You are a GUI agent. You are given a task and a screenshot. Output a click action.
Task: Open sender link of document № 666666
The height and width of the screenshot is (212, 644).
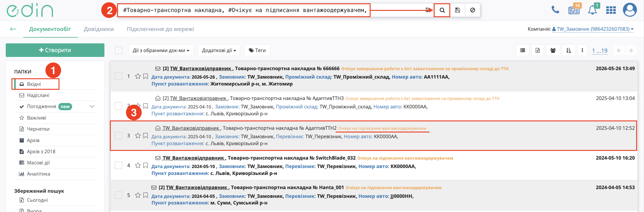click(201, 68)
